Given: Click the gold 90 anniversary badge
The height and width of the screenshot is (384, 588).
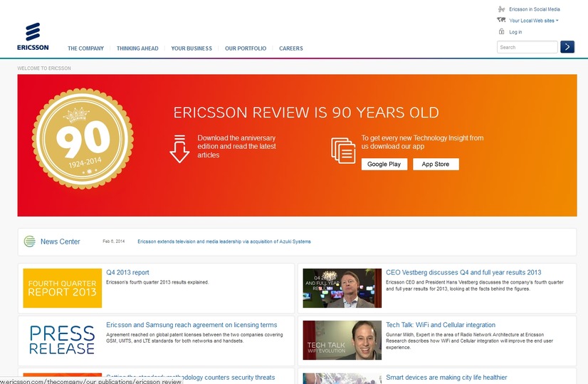Looking at the screenshot, I should pos(83,138).
